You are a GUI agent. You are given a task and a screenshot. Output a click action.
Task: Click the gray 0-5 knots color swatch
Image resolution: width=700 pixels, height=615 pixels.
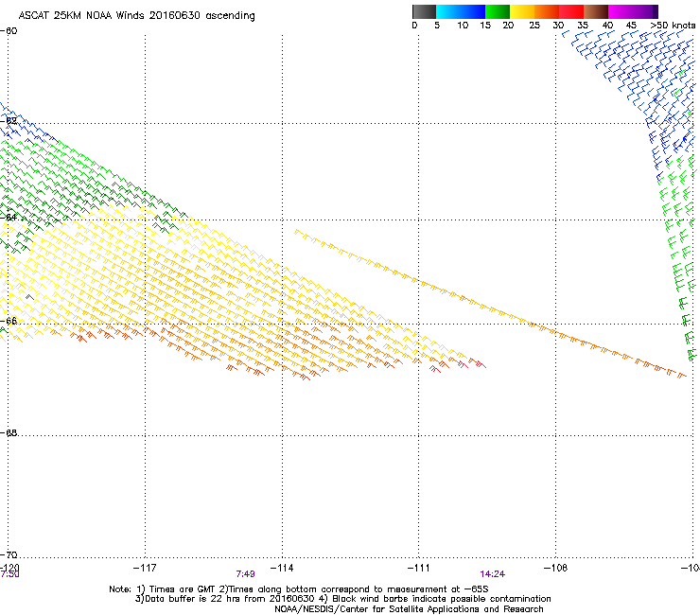pos(424,11)
